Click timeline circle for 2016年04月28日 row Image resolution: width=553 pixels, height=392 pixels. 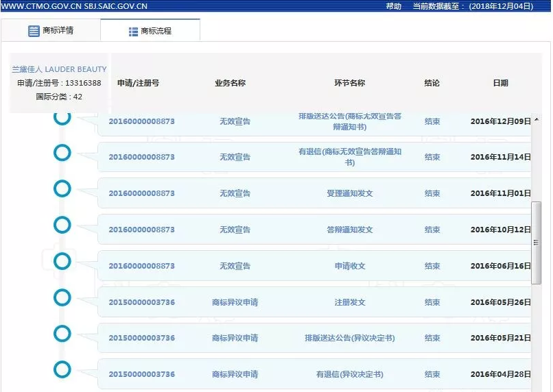62,371
